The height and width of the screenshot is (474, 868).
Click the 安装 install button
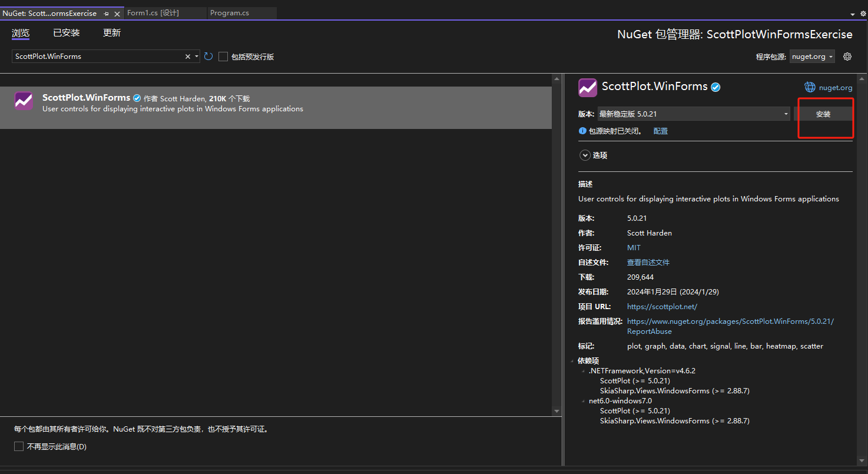823,114
